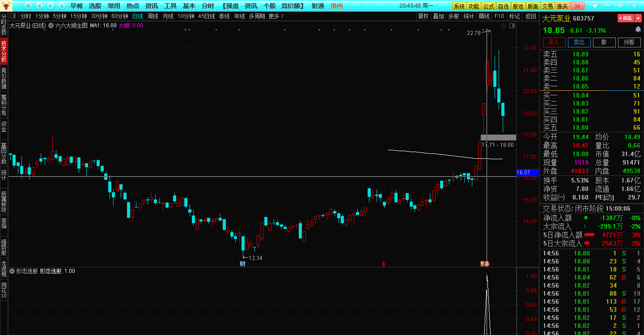Click the 多股 button

tap(453, 16)
